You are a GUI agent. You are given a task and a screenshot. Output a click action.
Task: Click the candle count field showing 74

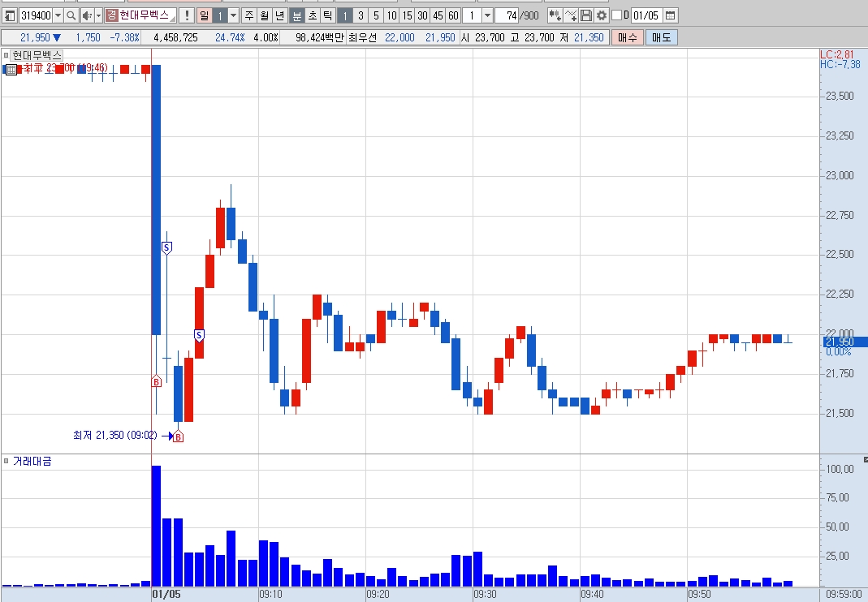click(507, 15)
